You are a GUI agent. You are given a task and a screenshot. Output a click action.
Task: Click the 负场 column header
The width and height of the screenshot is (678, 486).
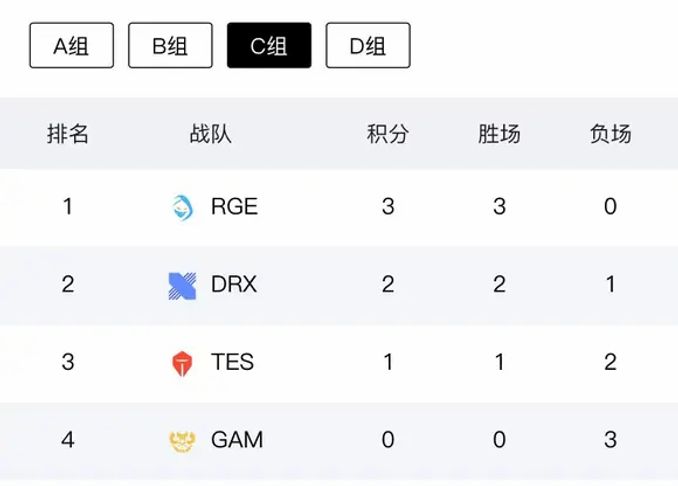pyautogui.click(x=610, y=134)
